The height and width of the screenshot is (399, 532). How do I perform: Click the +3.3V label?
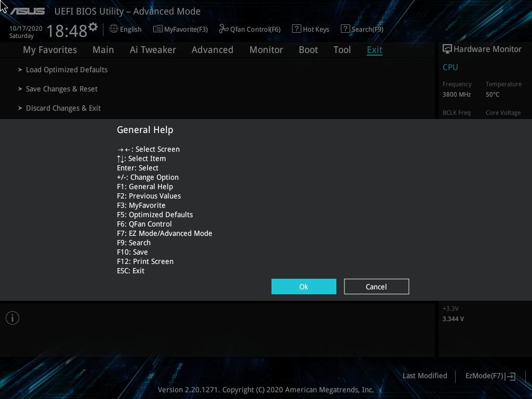point(450,309)
